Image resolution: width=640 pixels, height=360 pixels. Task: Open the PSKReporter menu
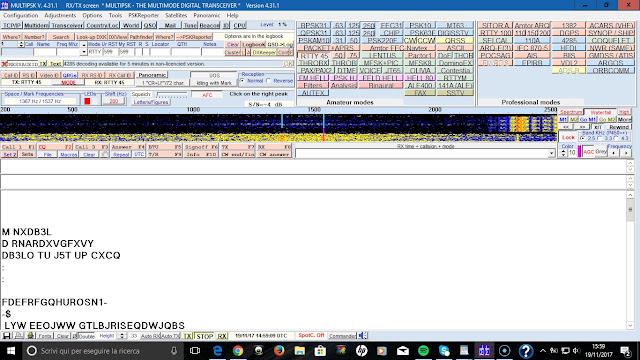143,16
